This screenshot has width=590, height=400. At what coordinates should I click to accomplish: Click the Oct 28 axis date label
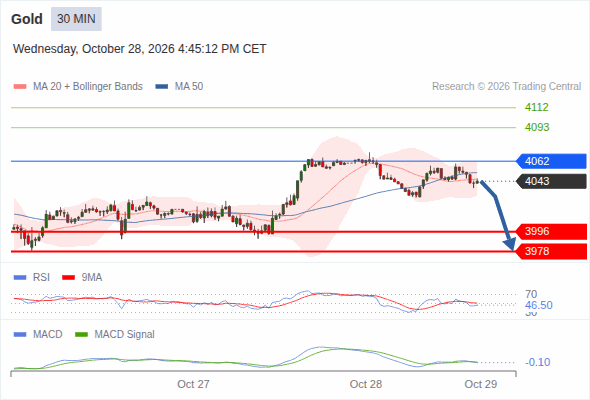tap(366, 384)
